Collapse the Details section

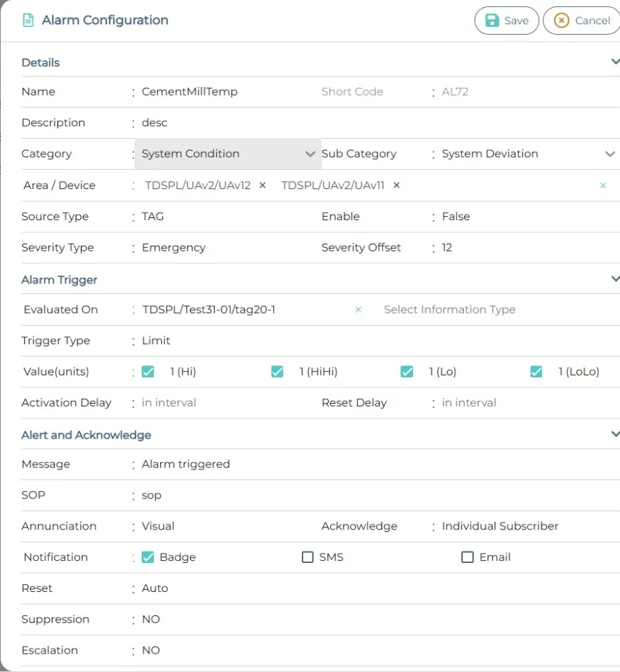(614, 62)
